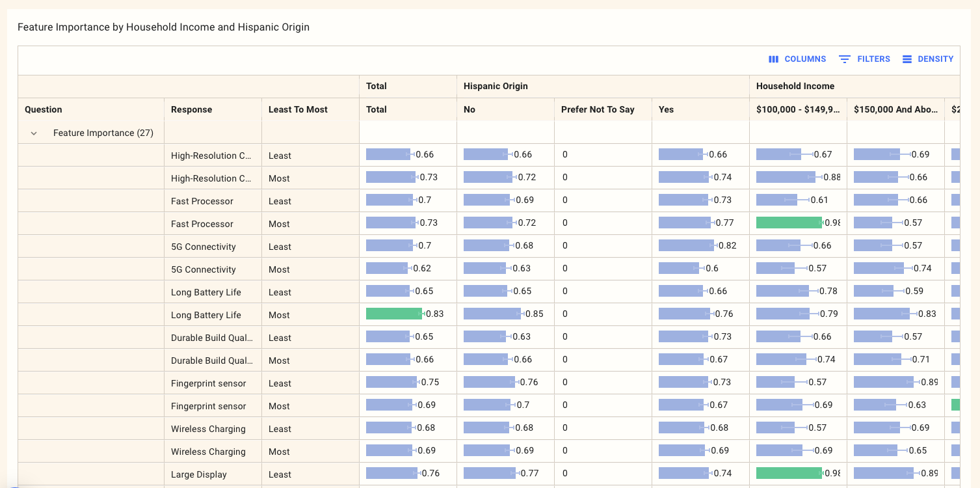Select the Fingerprint sensor Most response cell
The height and width of the screenshot is (488, 980).
(208, 406)
